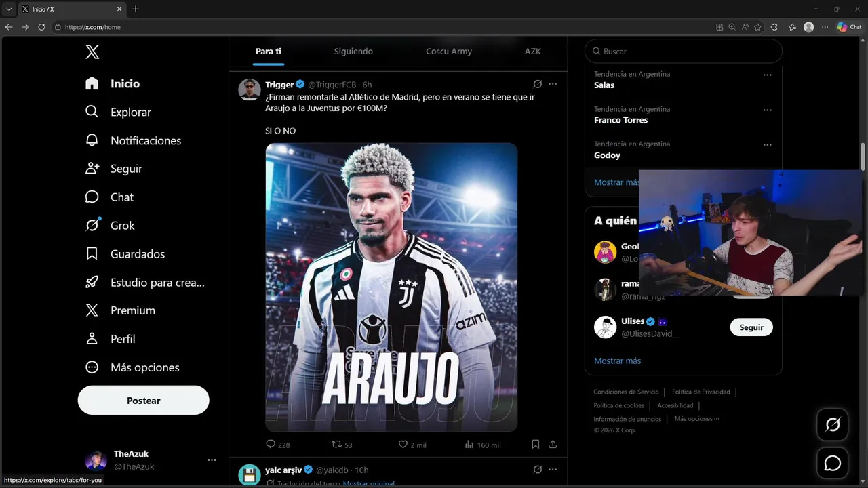Image resolution: width=868 pixels, height=488 pixels.
Task: Expand footer Más opciones menu
Action: click(x=696, y=419)
